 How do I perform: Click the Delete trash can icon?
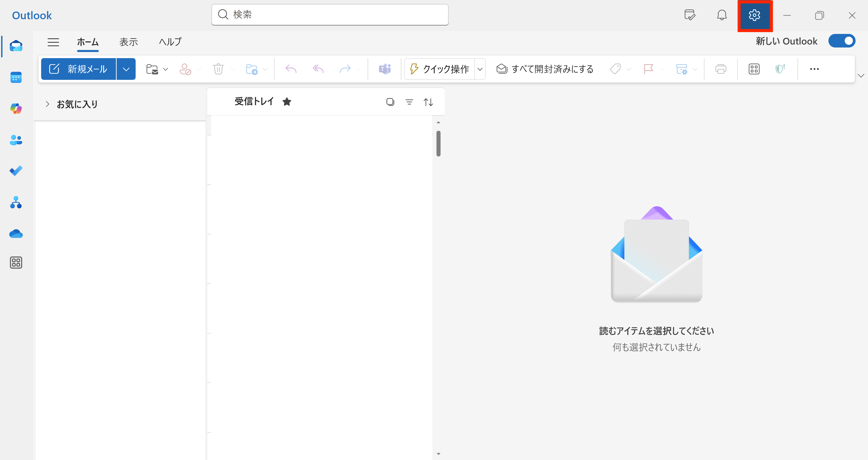[x=218, y=69]
